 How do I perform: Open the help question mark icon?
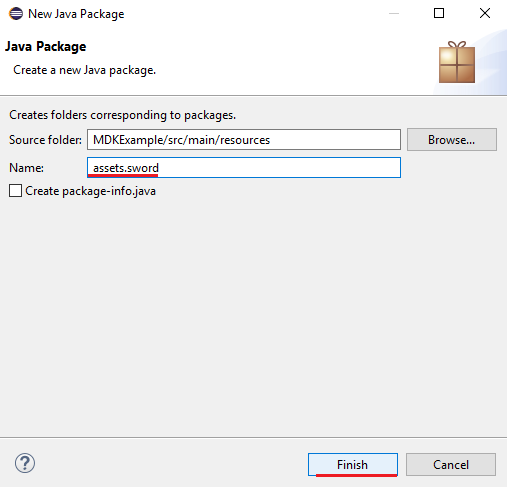[x=25, y=463]
